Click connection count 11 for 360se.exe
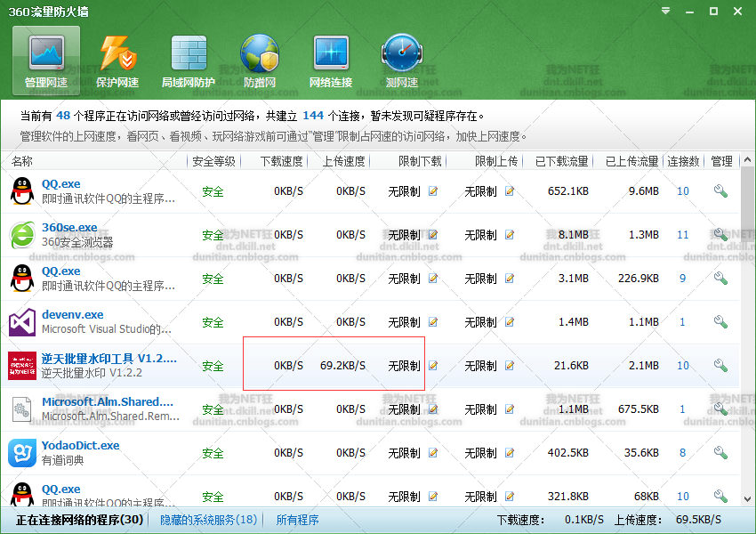This screenshot has height=534, width=756. [683, 235]
